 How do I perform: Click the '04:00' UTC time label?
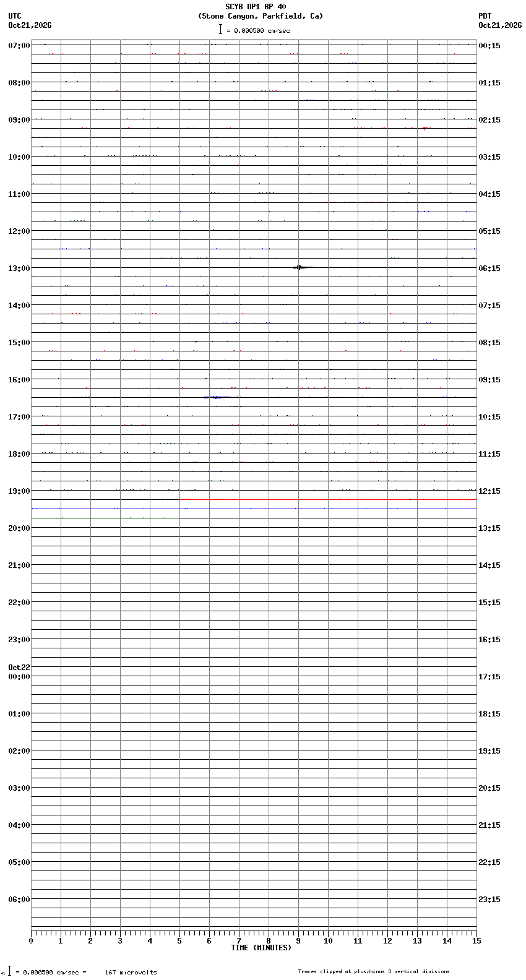pos(19,825)
